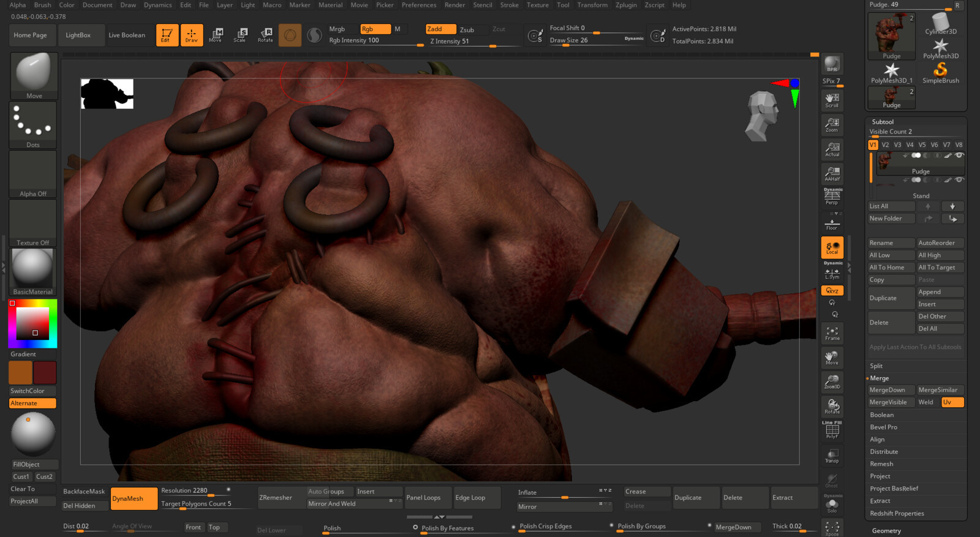The image size is (980, 537).
Task: Expand the Geometry palette section
Action: pos(886,531)
